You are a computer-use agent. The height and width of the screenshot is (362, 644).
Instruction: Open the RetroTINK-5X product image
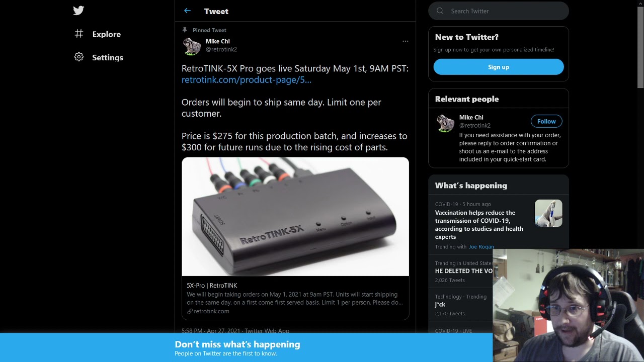point(295,217)
